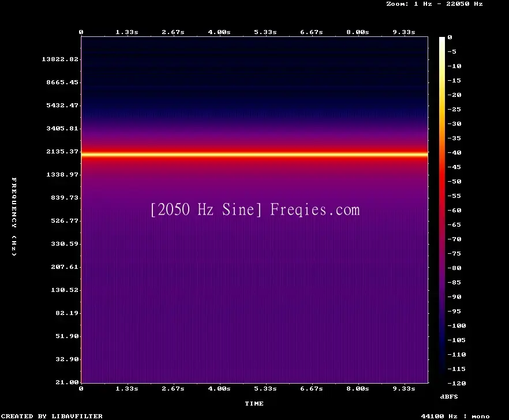
Task: Click the '32.90' frequency axis label
Action: (67, 359)
